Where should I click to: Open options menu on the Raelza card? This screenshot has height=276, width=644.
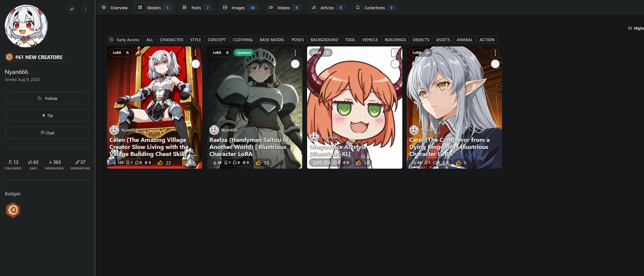(x=295, y=53)
